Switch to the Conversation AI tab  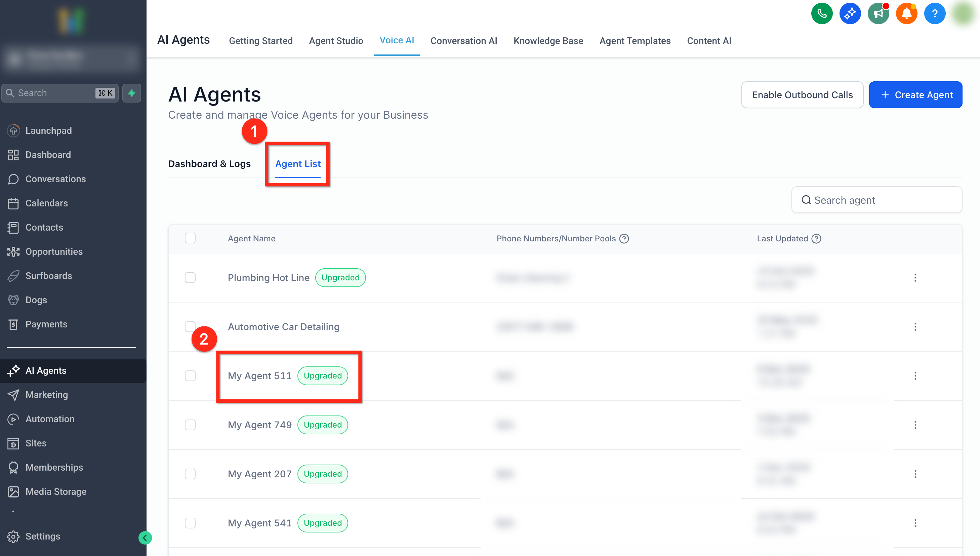(463, 41)
